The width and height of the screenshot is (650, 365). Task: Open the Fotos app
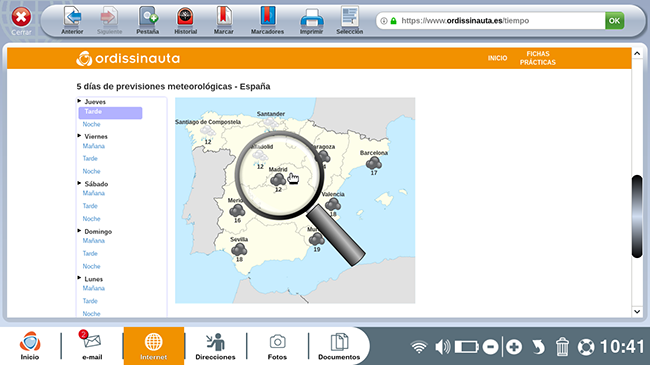[x=277, y=346]
